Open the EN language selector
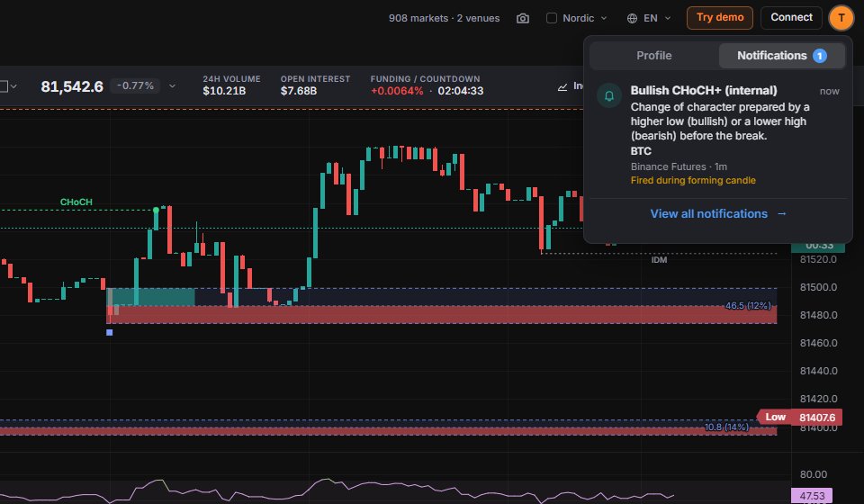 (x=649, y=18)
